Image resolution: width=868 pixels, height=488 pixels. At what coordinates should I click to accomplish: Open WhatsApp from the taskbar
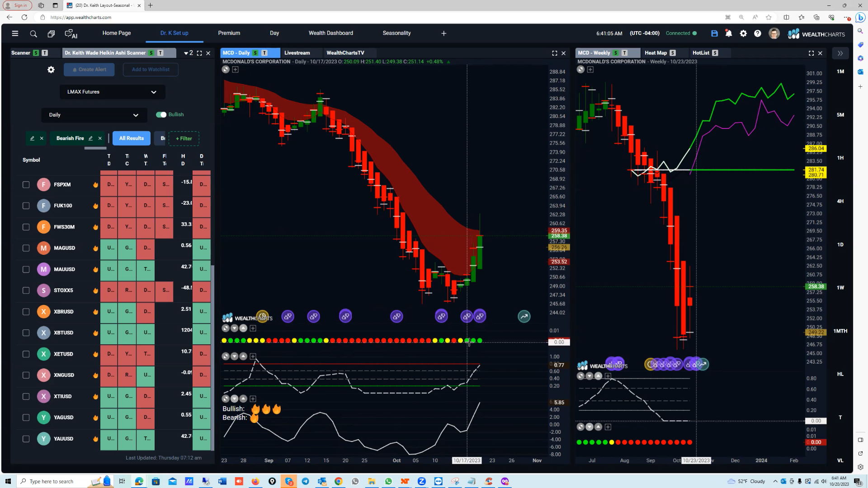pyautogui.click(x=388, y=481)
